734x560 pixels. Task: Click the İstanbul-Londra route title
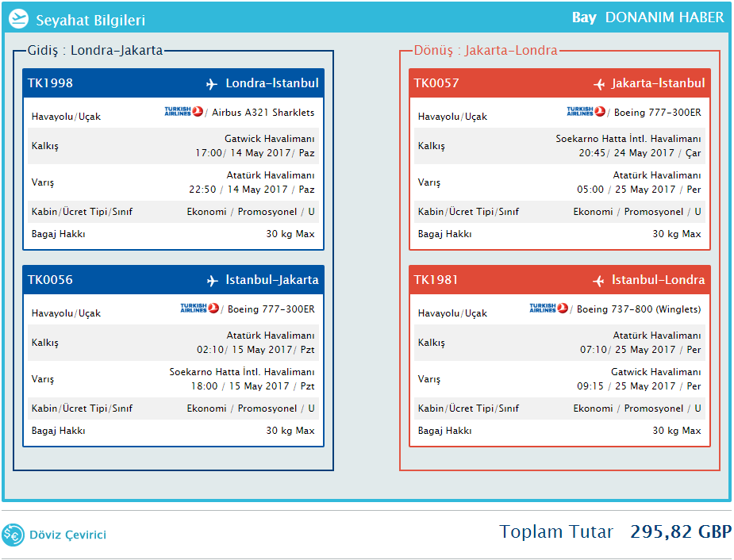[658, 280]
